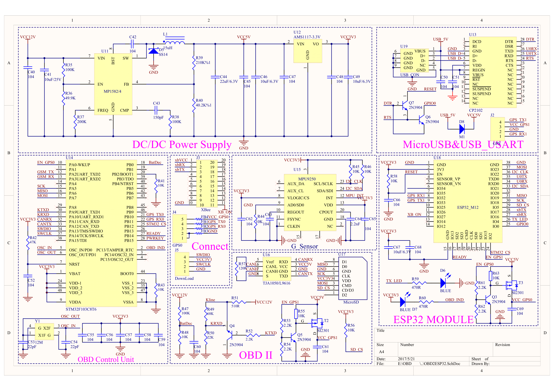Select the 'A4' size value
This screenshot has height=392, width=555.
(382, 352)
